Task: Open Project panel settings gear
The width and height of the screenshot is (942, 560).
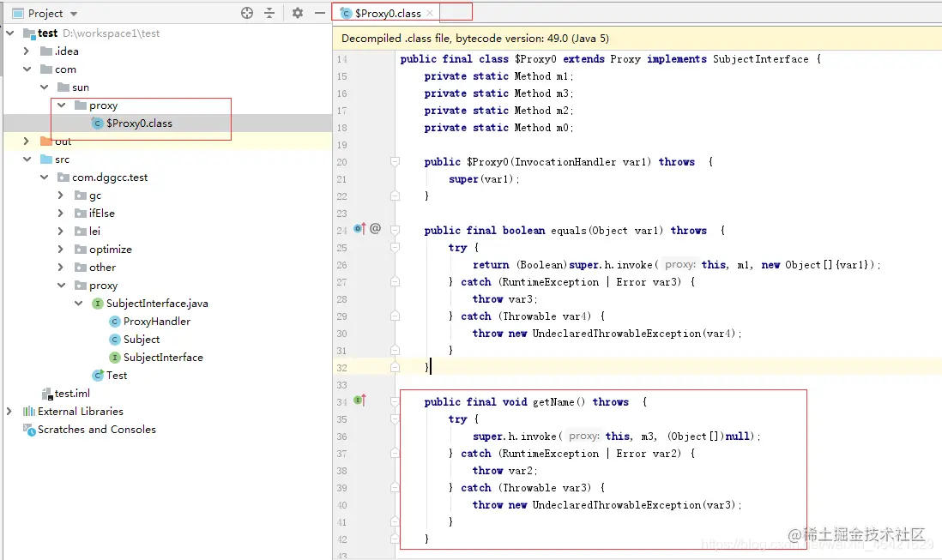Action: [298, 13]
